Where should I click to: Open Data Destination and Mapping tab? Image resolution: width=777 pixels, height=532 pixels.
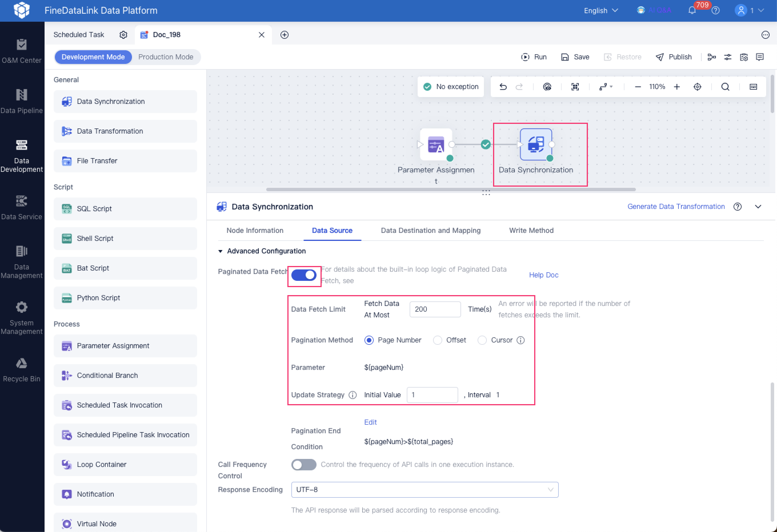pos(430,230)
